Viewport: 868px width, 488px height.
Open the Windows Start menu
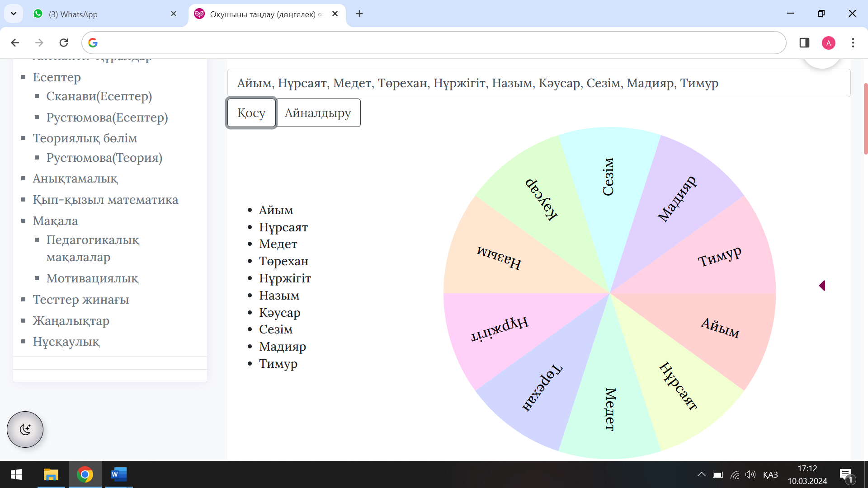coord(16,474)
